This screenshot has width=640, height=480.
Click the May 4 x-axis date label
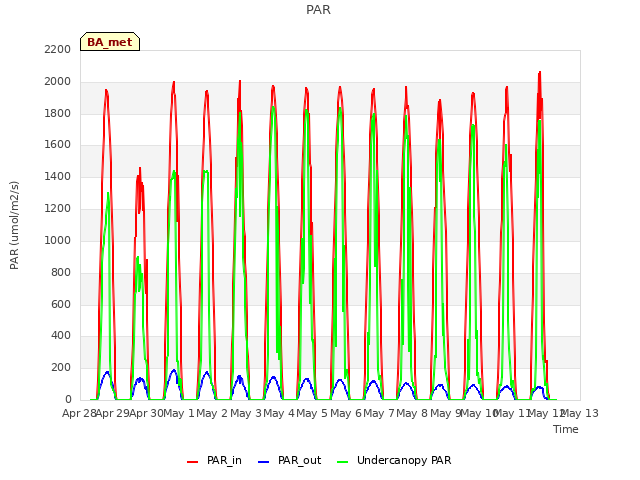[x=279, y=413]
